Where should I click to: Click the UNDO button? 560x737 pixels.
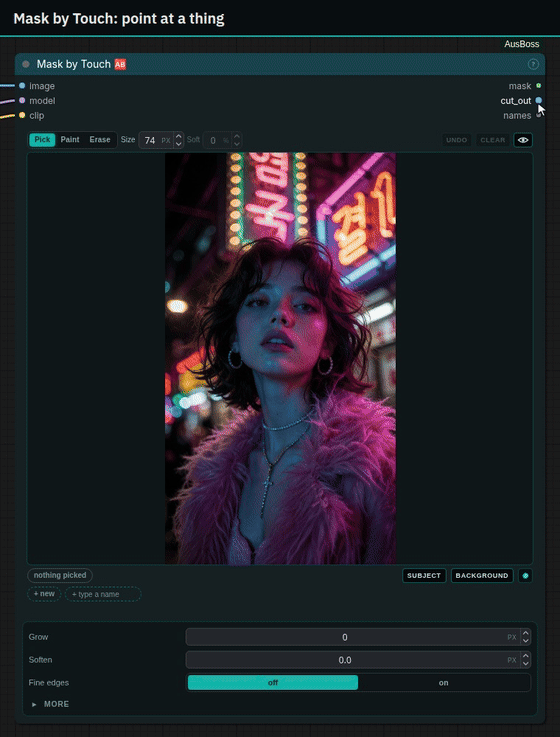457,140
